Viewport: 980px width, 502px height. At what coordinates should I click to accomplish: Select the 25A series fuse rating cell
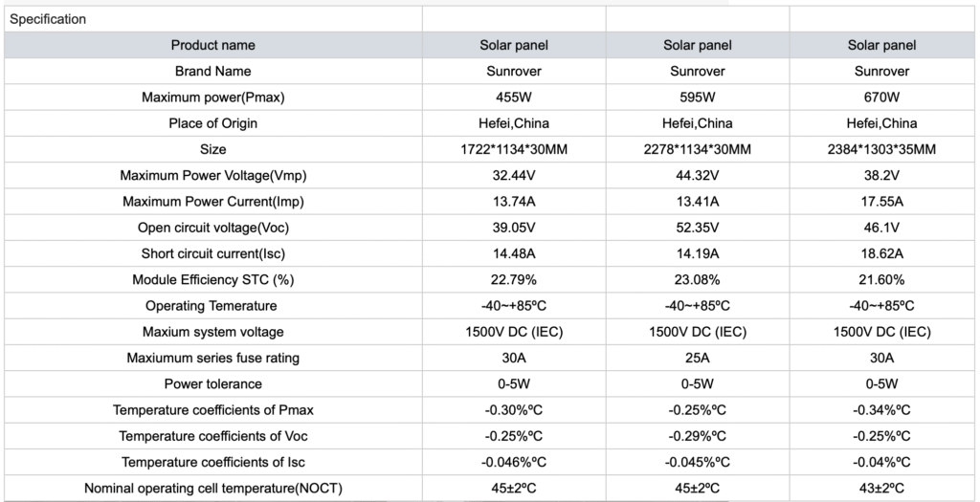(698, 358)
